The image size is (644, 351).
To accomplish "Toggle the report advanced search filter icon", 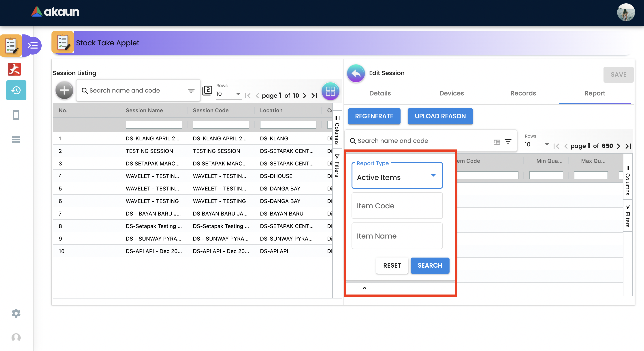I will click(x=508, y=141).
